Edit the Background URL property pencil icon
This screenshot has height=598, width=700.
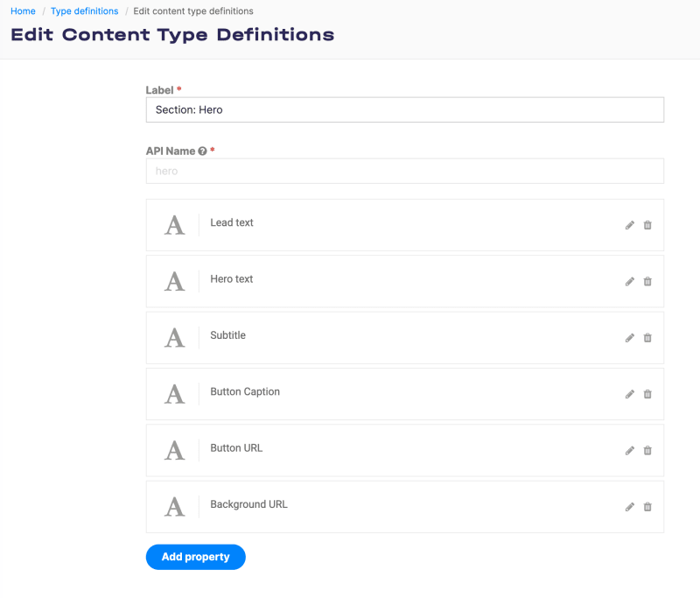point(629,506)
